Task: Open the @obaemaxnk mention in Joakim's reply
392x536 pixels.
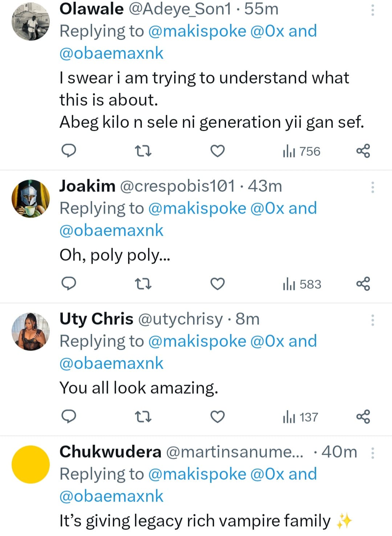Action: click(x=111, y=231)
